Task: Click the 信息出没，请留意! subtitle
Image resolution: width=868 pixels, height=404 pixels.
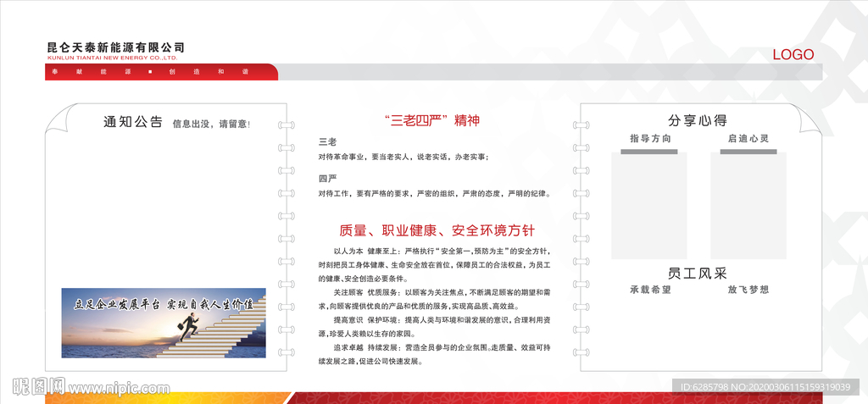Action: tap(211, 124)
